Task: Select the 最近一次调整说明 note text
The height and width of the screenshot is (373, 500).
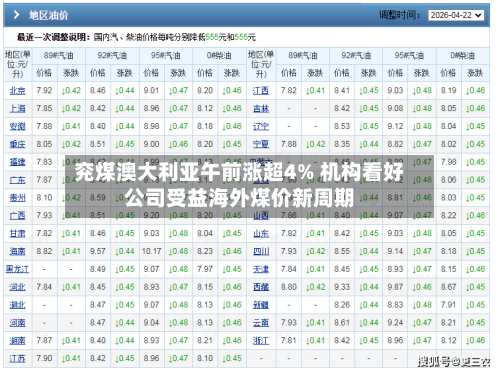Action: [x=136, y=37]
